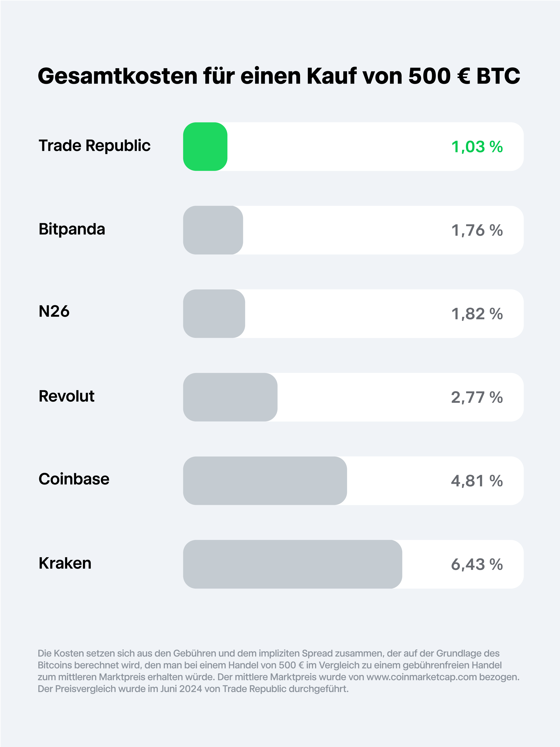Screen dimensions: 560x747
Task: Click the gray Revolut bar
Action: coord(230,397)
